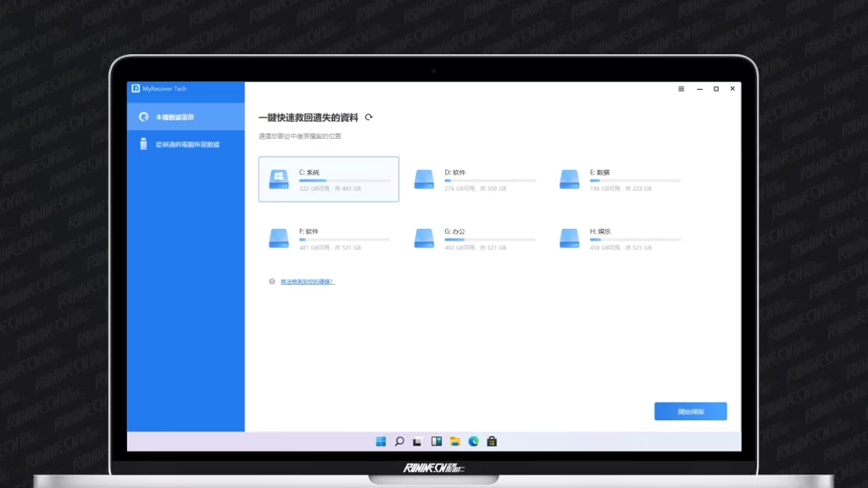Launch Microsoft Edge from the taskbar

(x=474, y=441)
